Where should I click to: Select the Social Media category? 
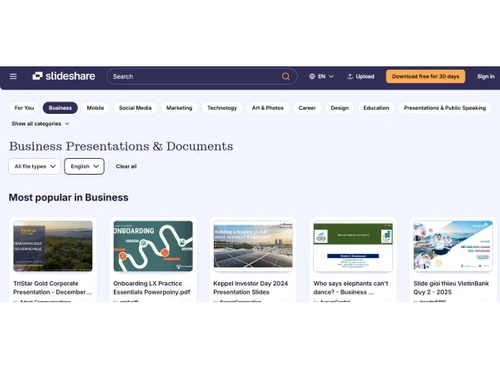point(135,108)
